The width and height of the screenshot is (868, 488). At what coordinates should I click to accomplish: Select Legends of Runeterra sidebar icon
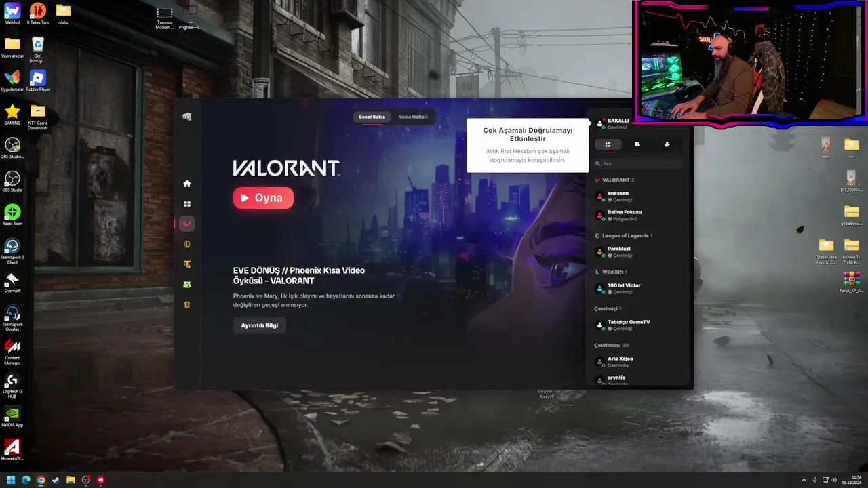click(187, 305)
